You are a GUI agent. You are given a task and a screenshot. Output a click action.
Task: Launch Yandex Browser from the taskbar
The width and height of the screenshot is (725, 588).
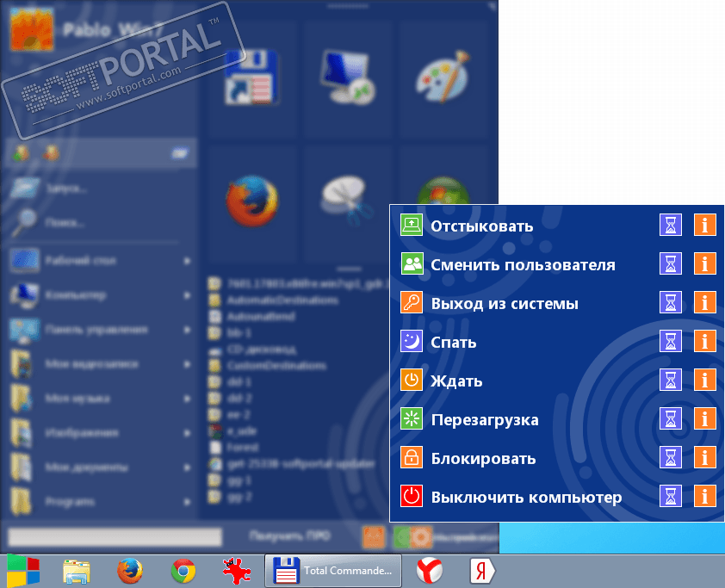pyautogui.click(x=430, y=571)
